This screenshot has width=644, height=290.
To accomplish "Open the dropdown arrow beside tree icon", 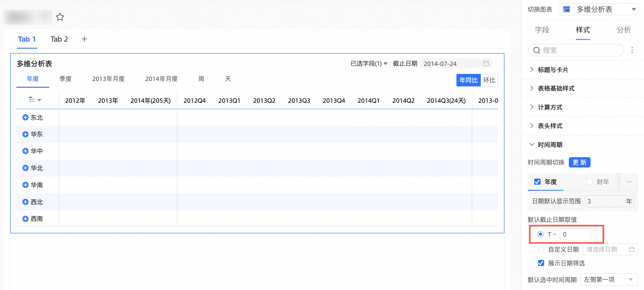I will coord(39,100).
